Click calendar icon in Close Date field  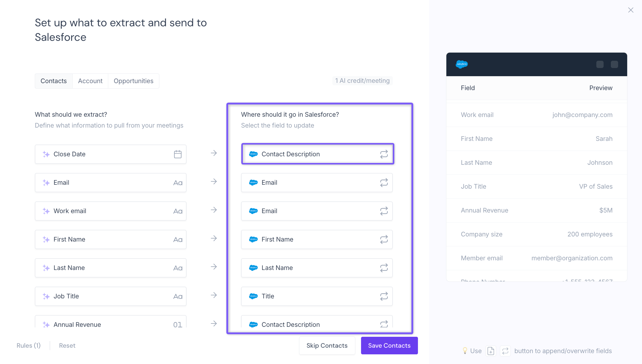click(178, 154)
